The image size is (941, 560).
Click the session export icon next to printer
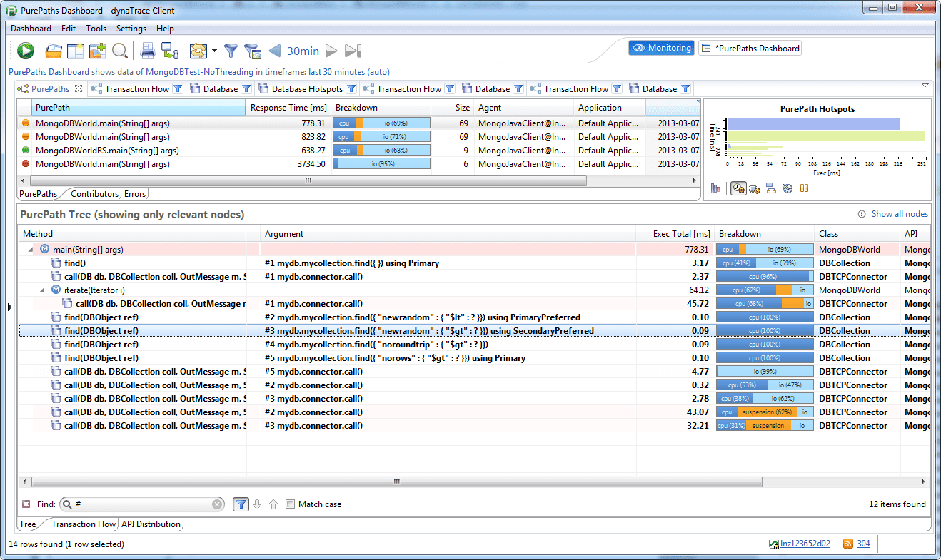[x=170, y=51]
